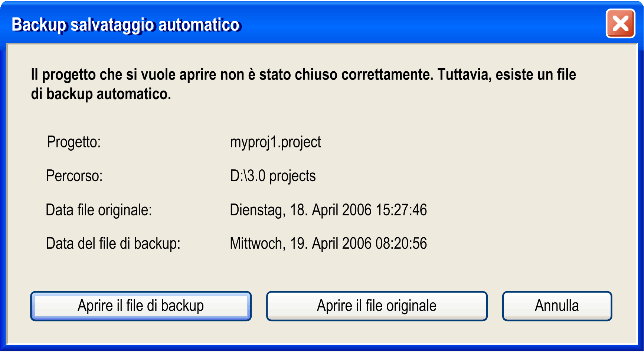644x352 pixels.
Task: Click the Data file originale label
Action: point(99,210)
